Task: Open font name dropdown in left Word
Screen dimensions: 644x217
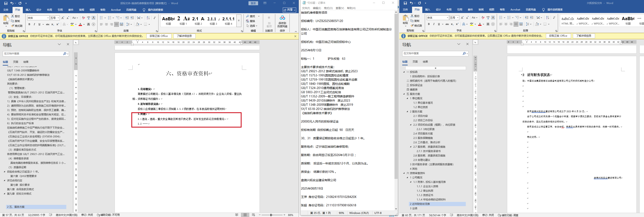Action: click(x=48, y=18)
